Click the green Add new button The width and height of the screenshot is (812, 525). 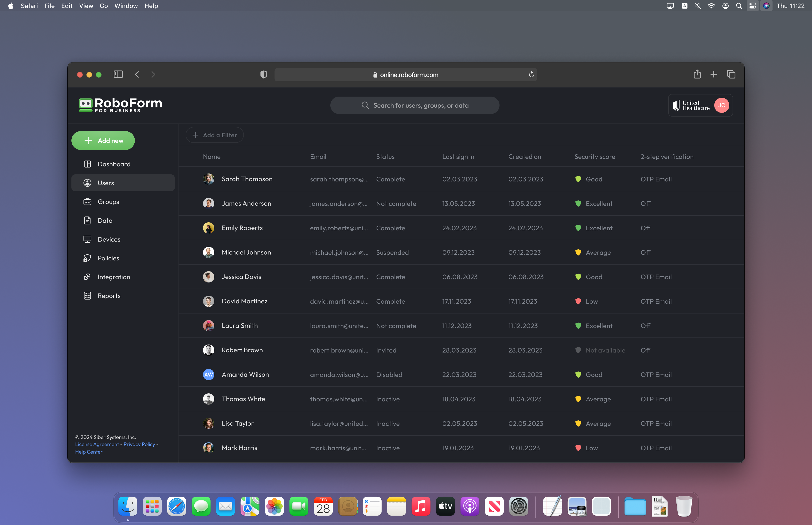[103, 140]
